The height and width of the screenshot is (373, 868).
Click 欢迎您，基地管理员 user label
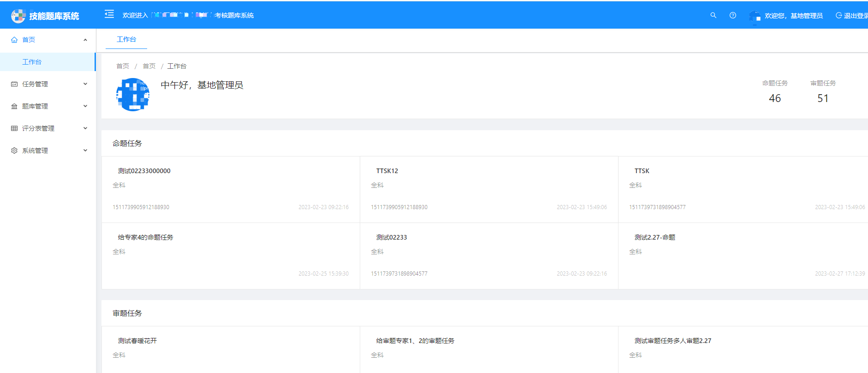point(794,16)
